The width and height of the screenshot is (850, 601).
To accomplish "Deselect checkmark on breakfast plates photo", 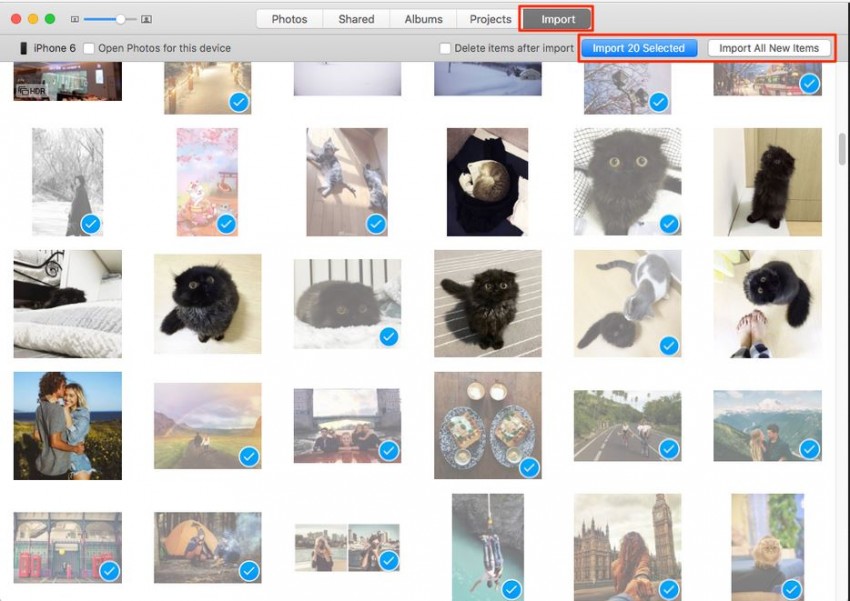I will tap(529, 467).
